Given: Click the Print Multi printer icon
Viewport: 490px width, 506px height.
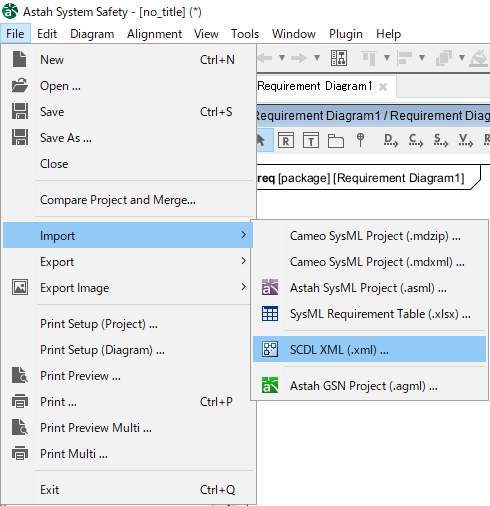Looking at the screenshot, I should click(20, 453).
